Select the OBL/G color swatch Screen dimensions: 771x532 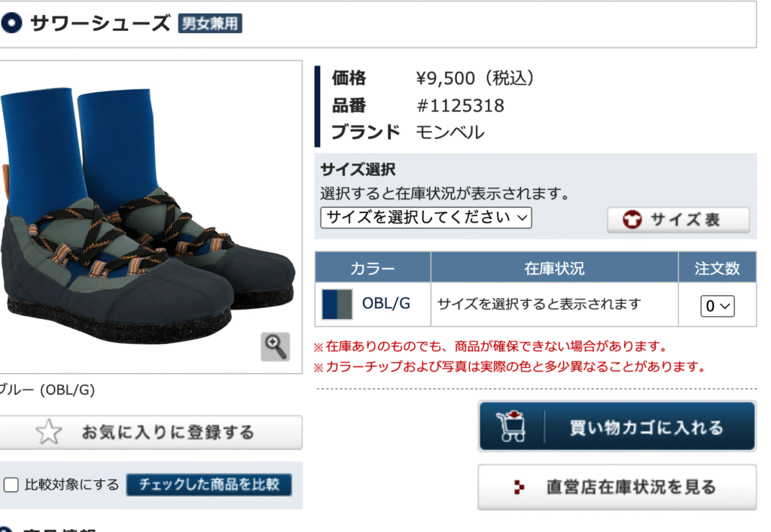337,304
